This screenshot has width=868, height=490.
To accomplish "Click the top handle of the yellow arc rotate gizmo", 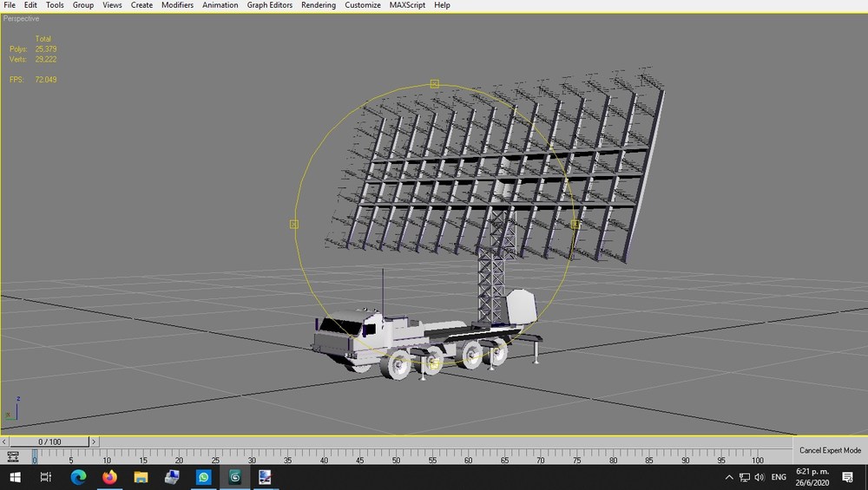I will coord(435,84).
